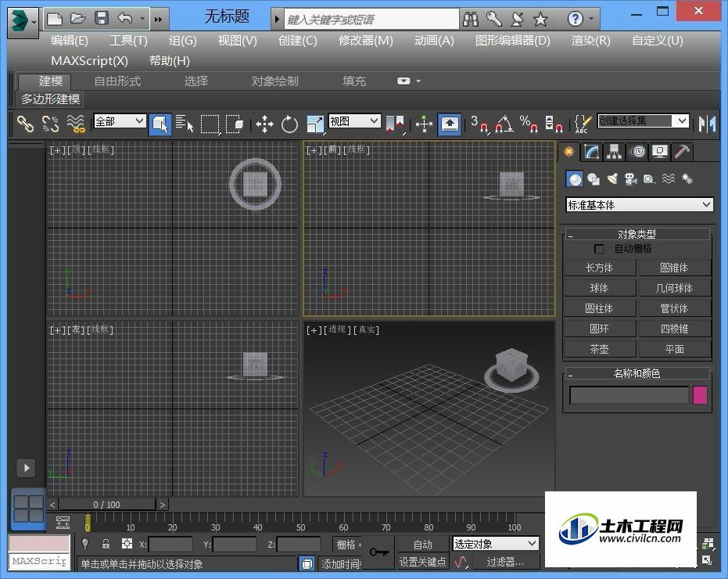This screenshot has width=728, height=579.
Task: Open a file with the folder icon
Action: pos(77,19)
